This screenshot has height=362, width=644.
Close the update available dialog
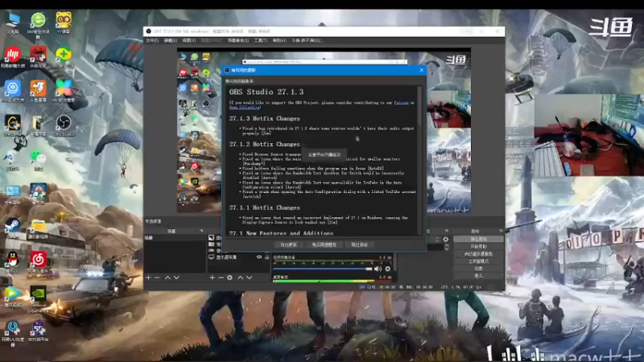(421, 70)
